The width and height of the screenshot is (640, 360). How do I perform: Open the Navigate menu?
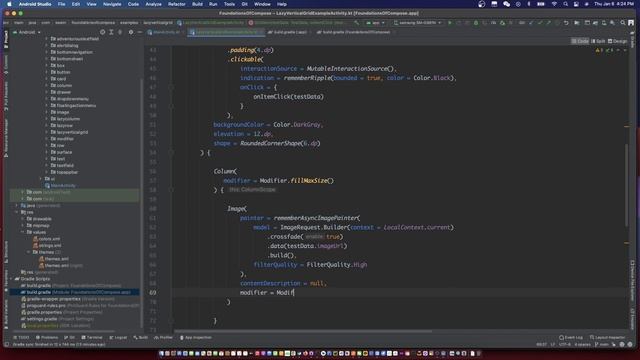[x=112, y=4]
